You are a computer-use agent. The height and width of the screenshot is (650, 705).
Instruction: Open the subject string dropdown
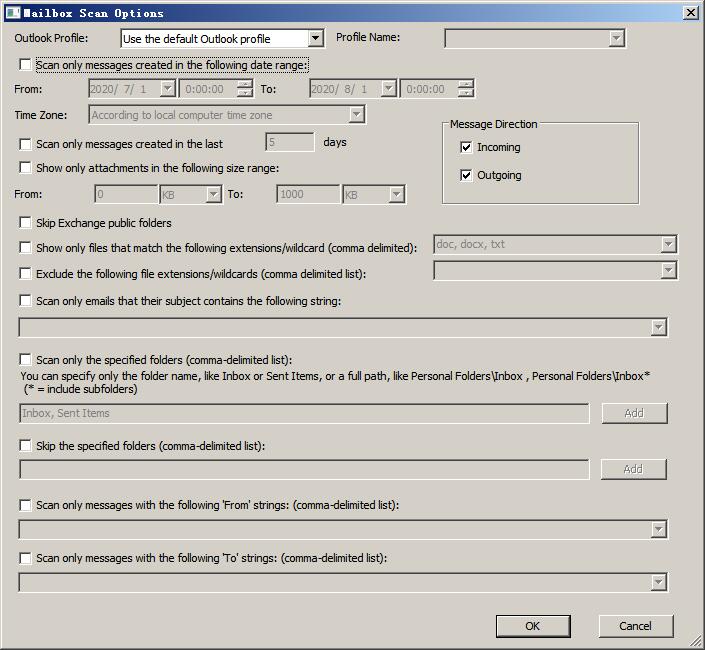tap(659, 327)
